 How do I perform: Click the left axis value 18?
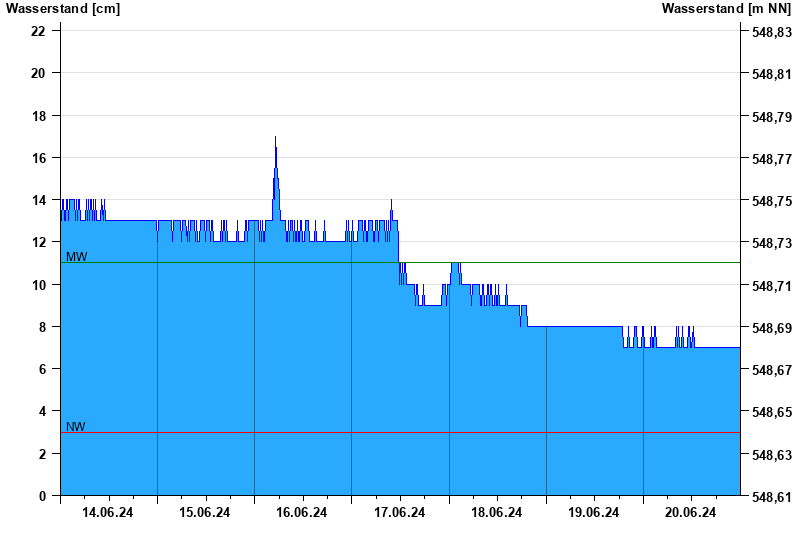pyautogui.click(x=38, y=116)
